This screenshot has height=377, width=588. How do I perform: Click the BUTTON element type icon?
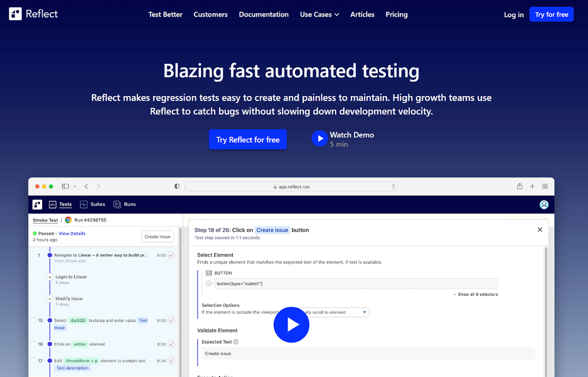coord(208,273)
